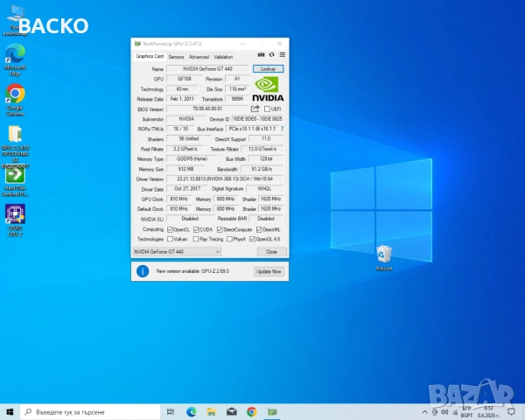Click the Lookup button
This screenshot has width=525, height=420.
pos(268,68)
